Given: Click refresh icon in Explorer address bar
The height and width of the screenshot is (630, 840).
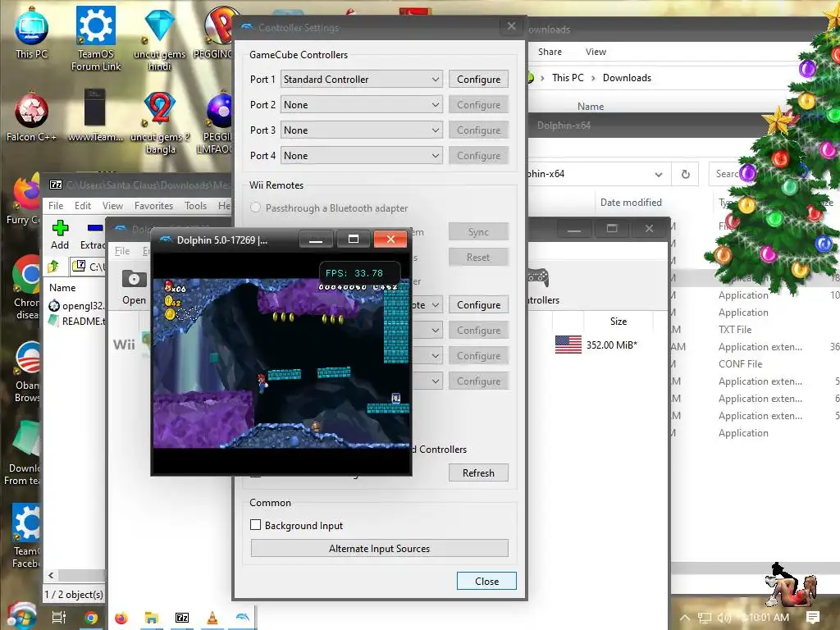Looking at the screenshot, I should pyautogui.click(x=685, y=174).
